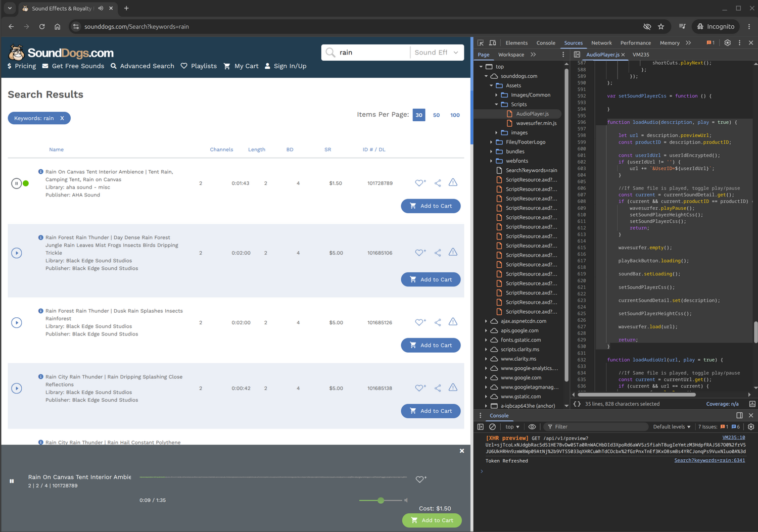Show info for Day Dense Rain Forest
Viewport: 758px width, 532px height.
(x=40, y=237)
